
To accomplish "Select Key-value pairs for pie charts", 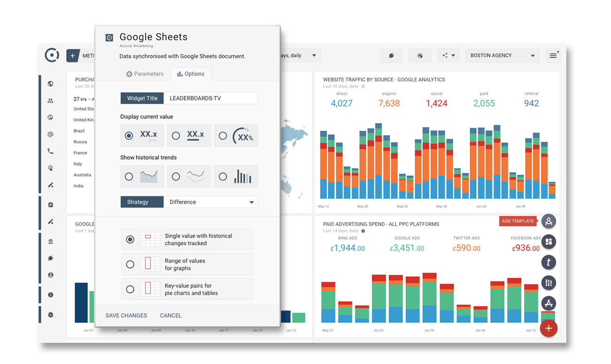I will click(x=187, y=289).
